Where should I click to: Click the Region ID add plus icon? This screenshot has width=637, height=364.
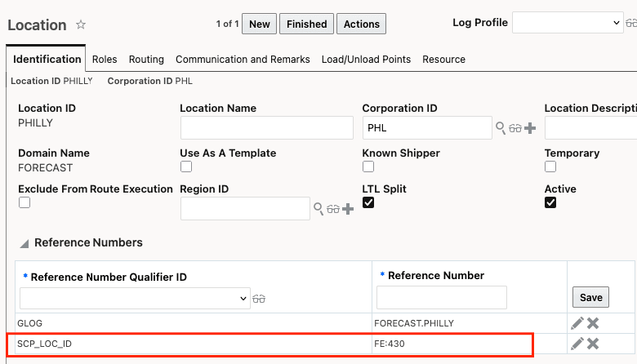click(348, 209)
